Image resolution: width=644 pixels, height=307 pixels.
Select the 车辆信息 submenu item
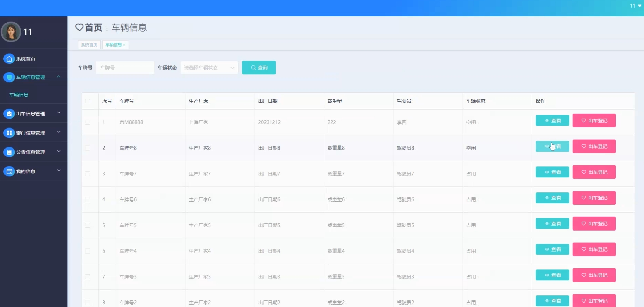tap(19, 95)
